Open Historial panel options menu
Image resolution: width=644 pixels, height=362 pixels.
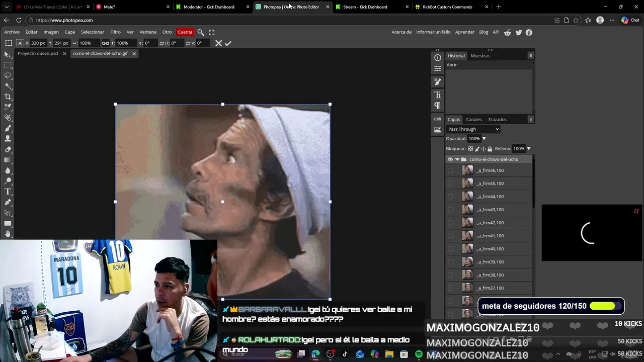tap(530, 56)
